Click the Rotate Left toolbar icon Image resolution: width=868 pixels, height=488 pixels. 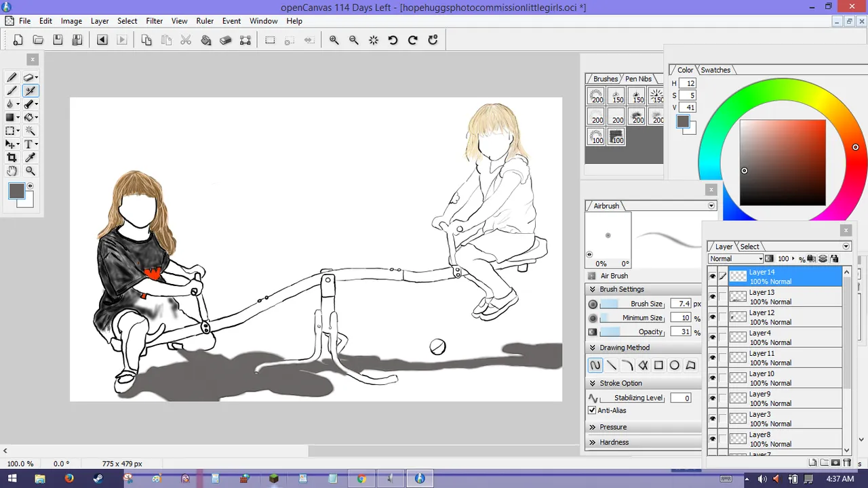pos(393,40)
